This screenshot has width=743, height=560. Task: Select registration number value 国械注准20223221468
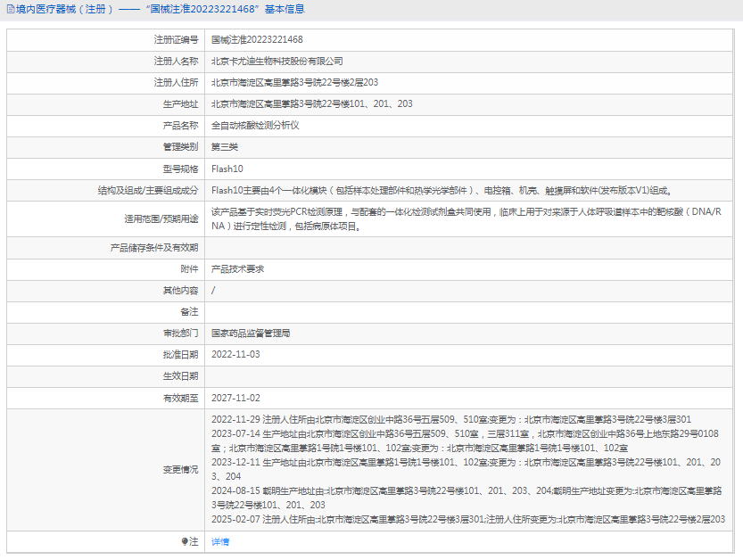pyautogui.click(x=257, y=40)
